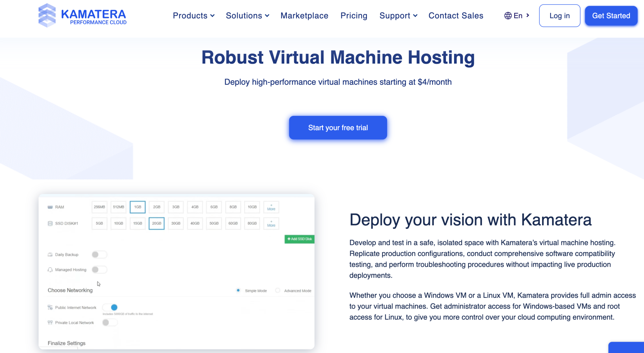Select the 8GB RAM option
Viewport: 644px width, 353px height.
click(x=233, y=207)
